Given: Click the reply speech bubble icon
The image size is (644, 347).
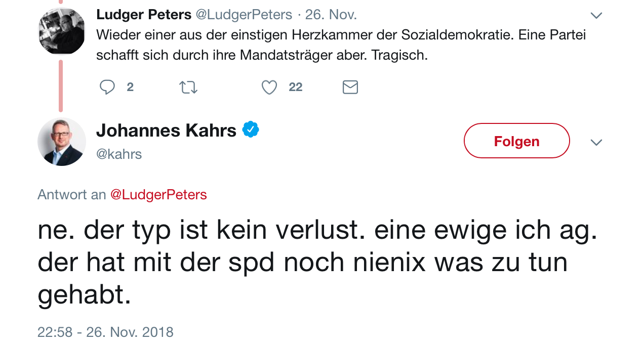Looking at the screenshot, I should coord(107,88).
